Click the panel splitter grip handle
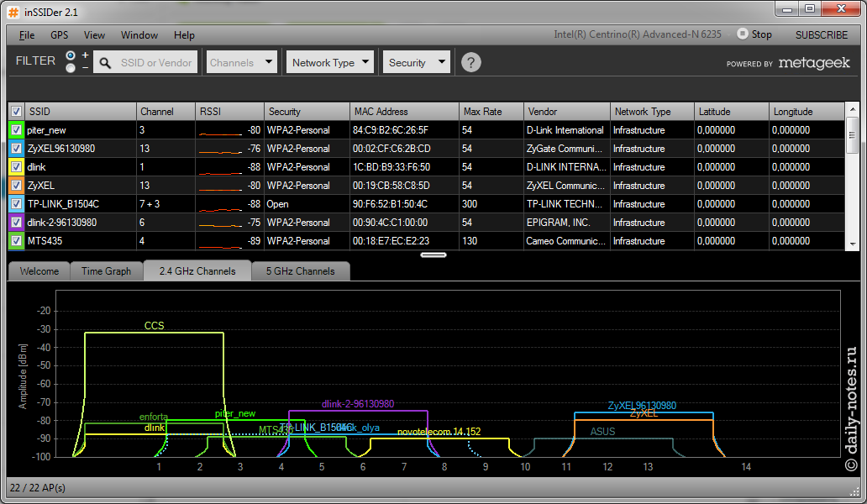The width and height of the screenshot is (867, 504). (x=433, y=254)
